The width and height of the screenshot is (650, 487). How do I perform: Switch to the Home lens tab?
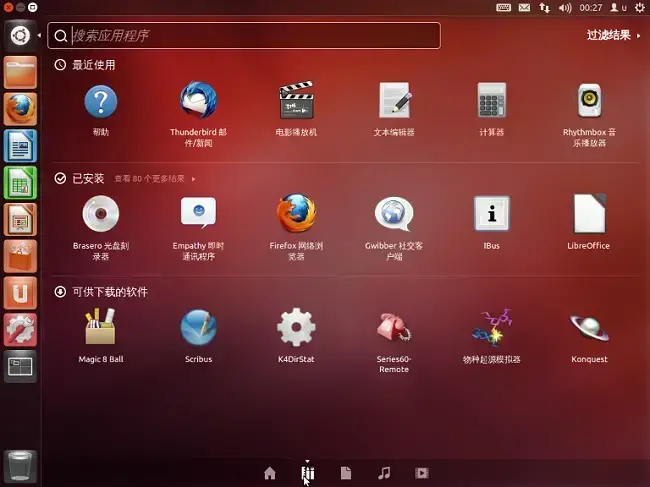[x=270, y=473]
